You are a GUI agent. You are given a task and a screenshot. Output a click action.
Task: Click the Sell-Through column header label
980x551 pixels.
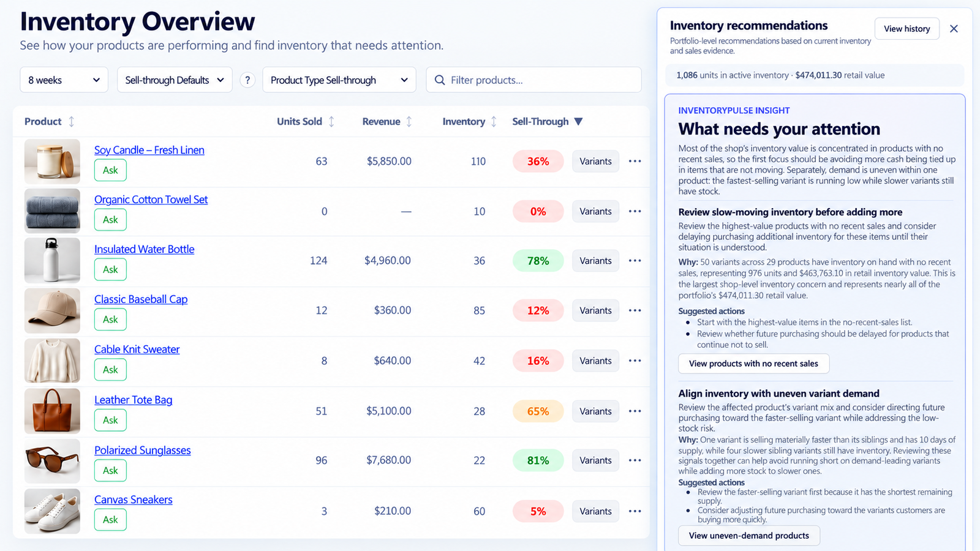540,121
